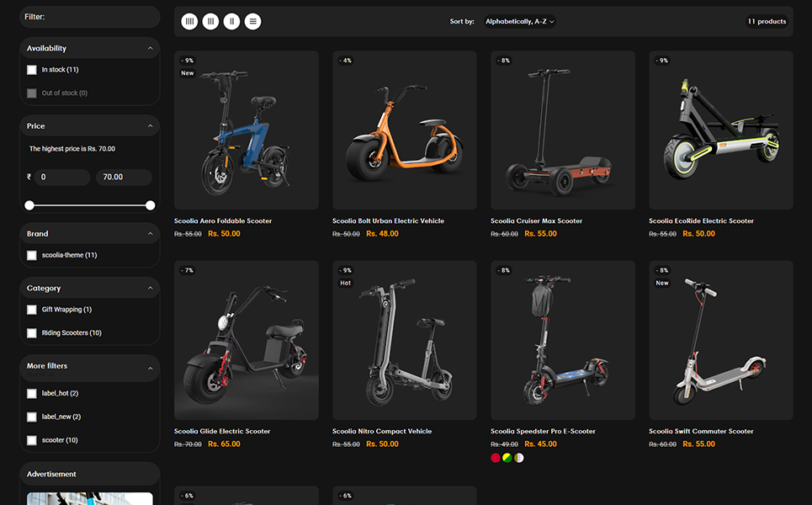Open Scoolia Aero Foldable Scooter product link
The width and height of the screenshot is (812, 505).
tap(223, 221)
